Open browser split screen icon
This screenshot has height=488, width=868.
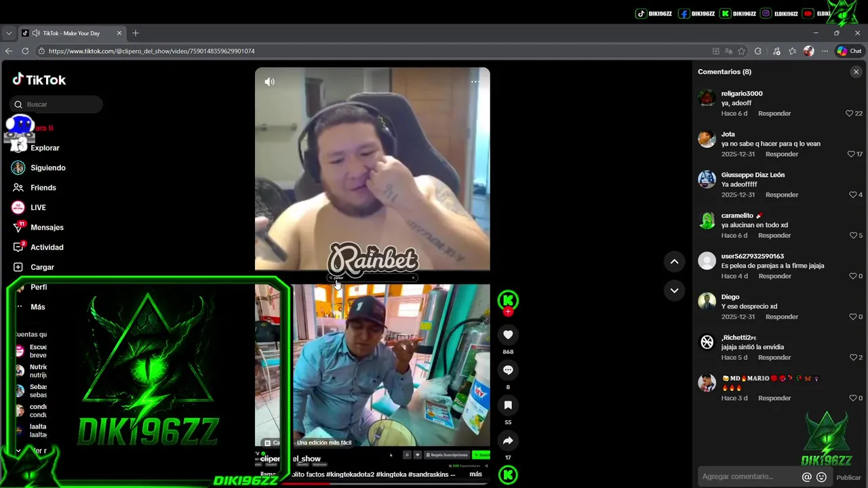715,51
